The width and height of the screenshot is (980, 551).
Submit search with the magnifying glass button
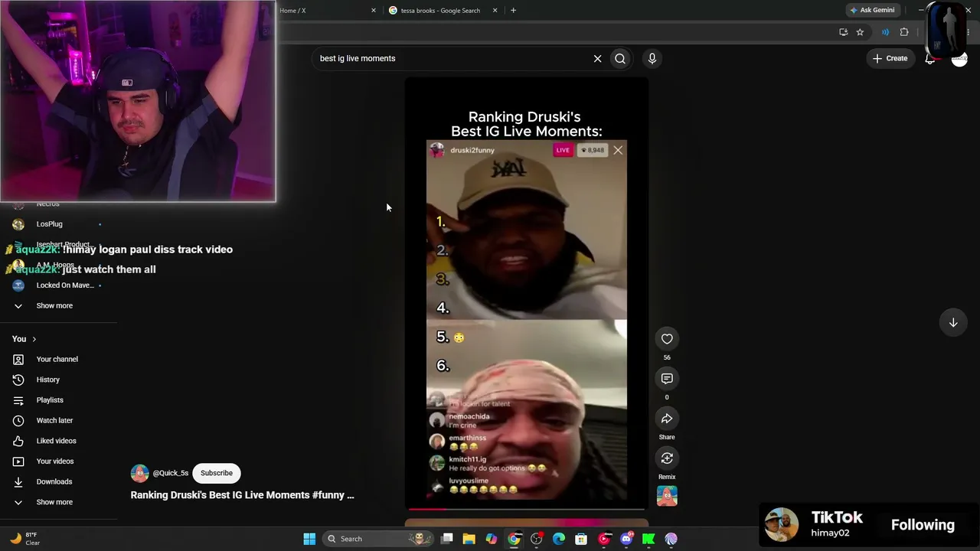tap(620, 58)
